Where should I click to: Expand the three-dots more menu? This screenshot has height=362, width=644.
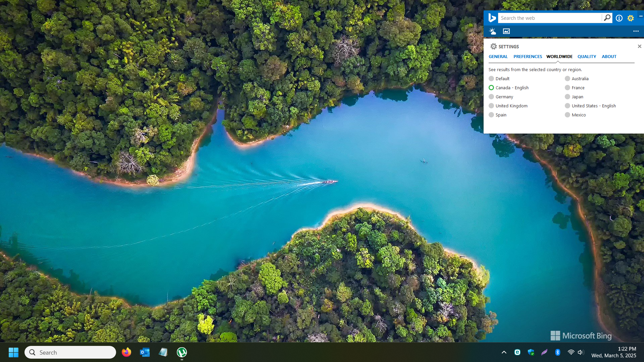pos(636,31)
